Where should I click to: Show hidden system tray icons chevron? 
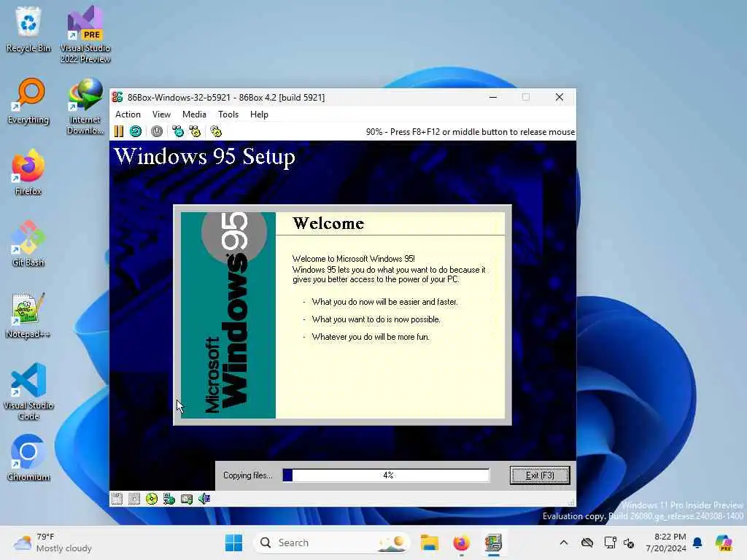coord(564,542)
